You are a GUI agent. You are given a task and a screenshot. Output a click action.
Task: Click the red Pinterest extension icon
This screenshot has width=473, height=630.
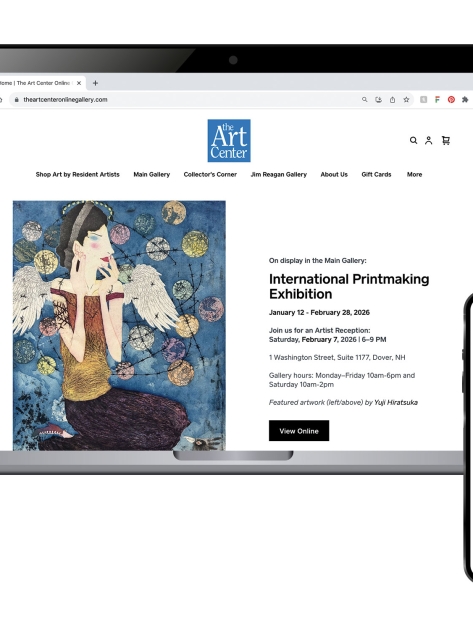coord(451,100)
